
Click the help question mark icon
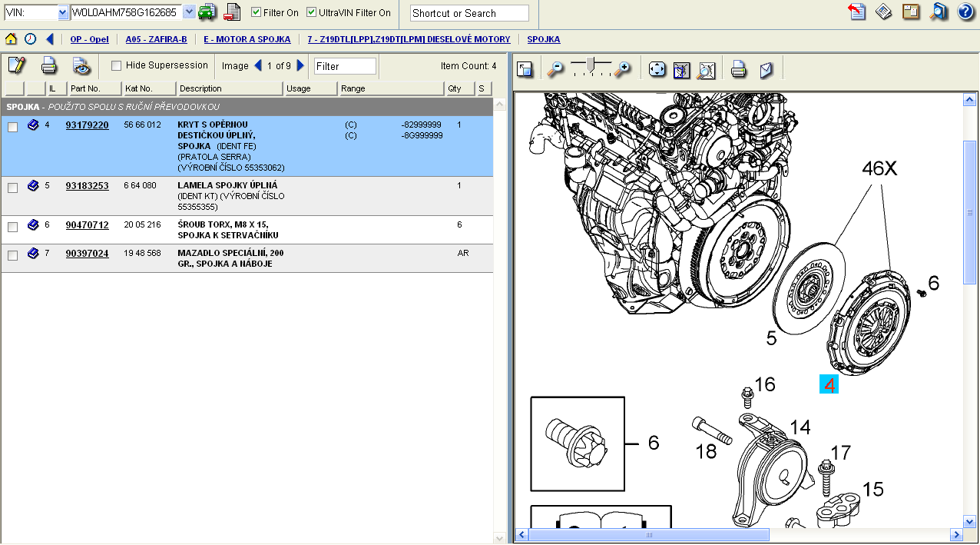(965, 12)
